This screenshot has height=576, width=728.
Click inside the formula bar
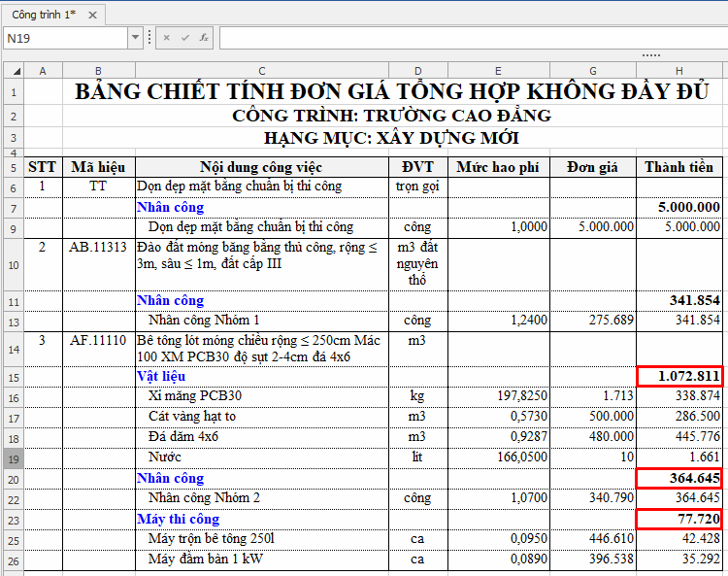[473, 38]
